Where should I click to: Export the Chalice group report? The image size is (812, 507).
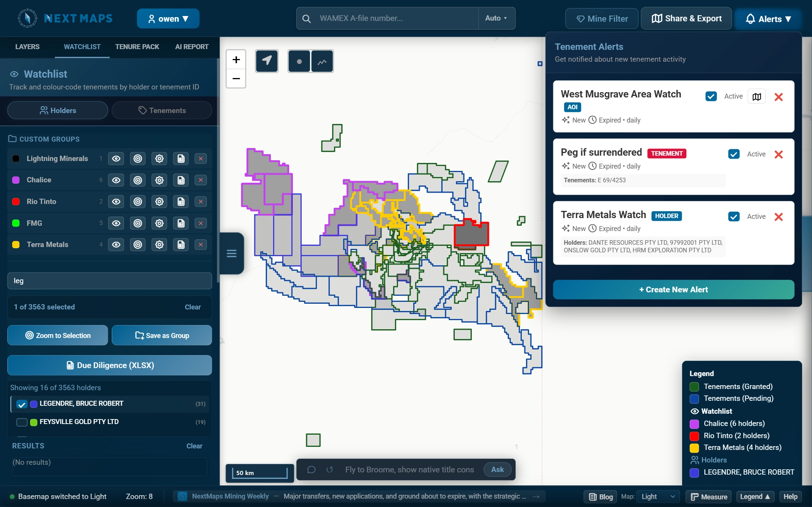181,180
